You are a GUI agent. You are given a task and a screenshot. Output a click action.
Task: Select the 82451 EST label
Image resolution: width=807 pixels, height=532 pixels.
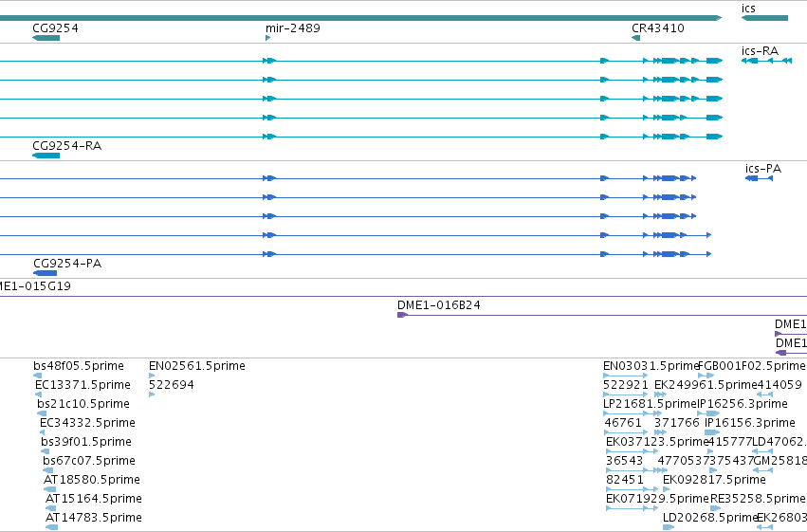[625, 480]
